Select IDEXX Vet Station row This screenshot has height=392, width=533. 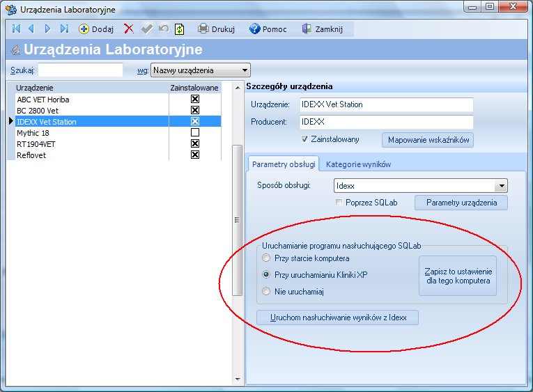tap(92, 122)
